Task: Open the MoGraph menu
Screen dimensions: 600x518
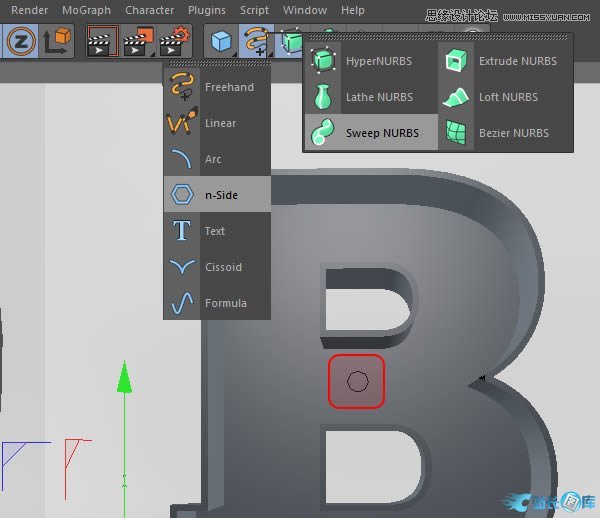Action: (87, 10)
